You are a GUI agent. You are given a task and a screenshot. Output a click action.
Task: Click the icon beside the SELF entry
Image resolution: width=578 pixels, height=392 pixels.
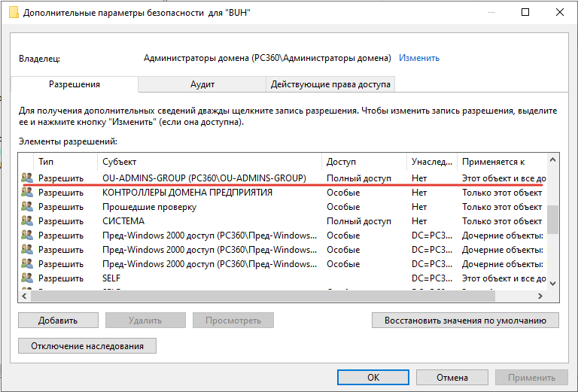pos(27,278)
